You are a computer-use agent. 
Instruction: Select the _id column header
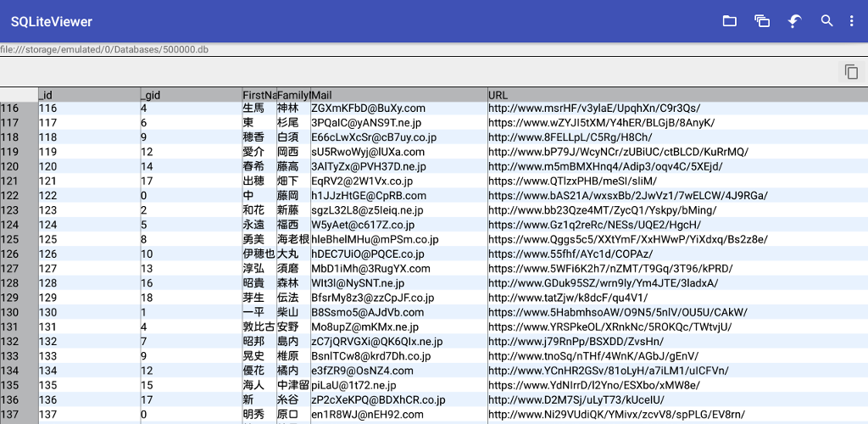click(x=88, y=95)
